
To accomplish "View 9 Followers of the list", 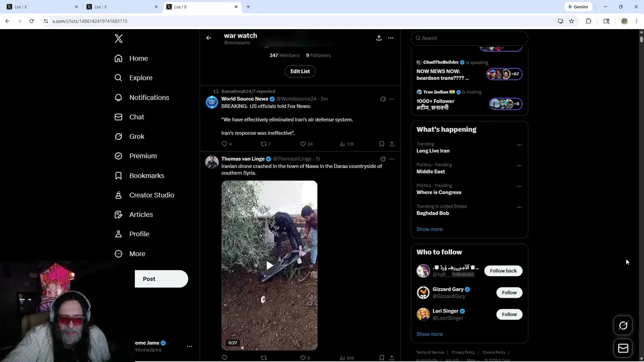I will click(318, 55).
